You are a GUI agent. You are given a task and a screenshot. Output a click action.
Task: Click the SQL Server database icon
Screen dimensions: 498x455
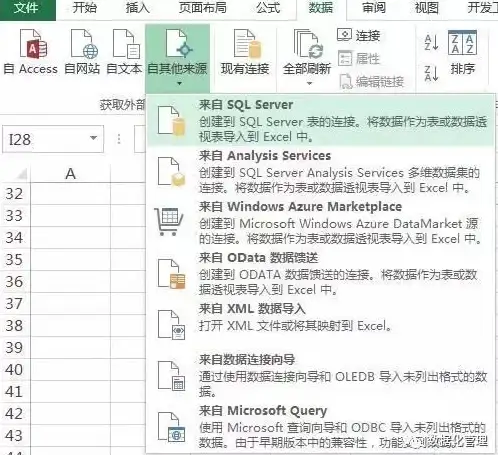point(172,121)
